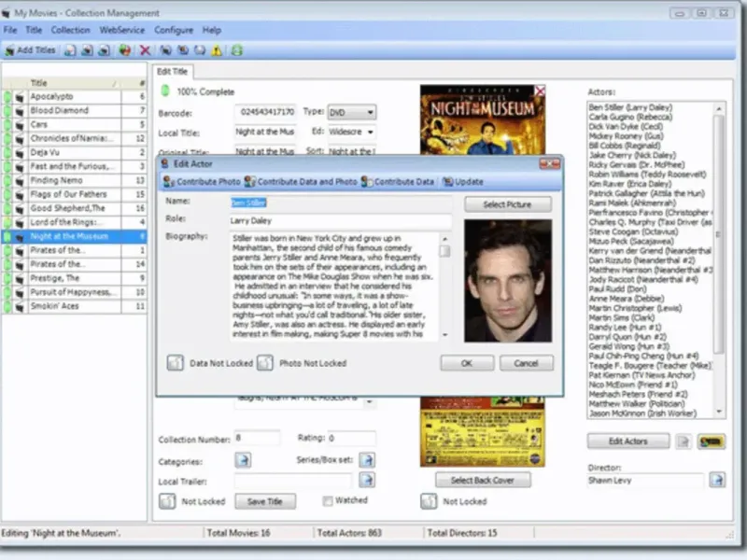
Task: Toggle the Photo Not Locked lock icon
Action: click(x=265, y=363)
